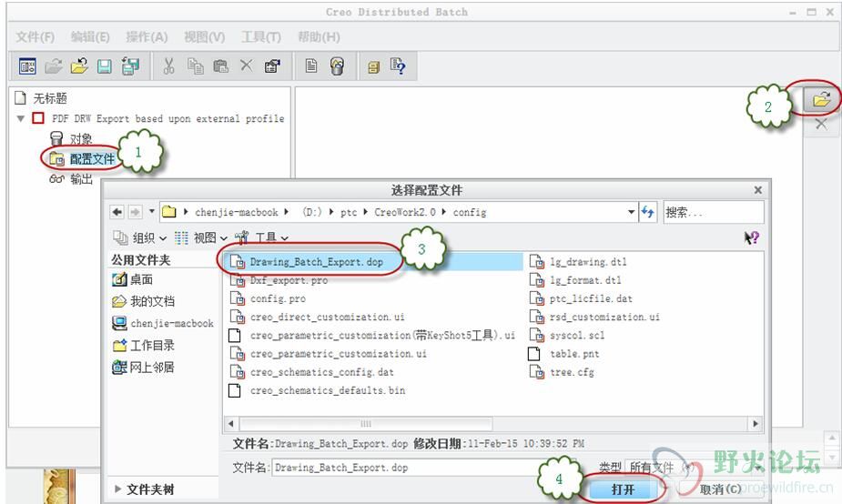Click the Properties icon in toolbar
The image size is (842, 504).
272,66
